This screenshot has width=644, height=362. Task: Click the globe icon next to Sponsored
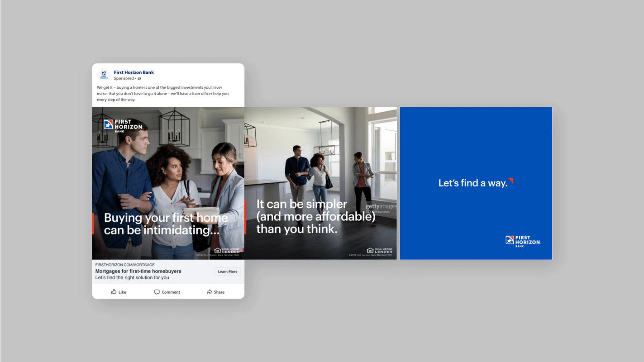coord(139,78)
